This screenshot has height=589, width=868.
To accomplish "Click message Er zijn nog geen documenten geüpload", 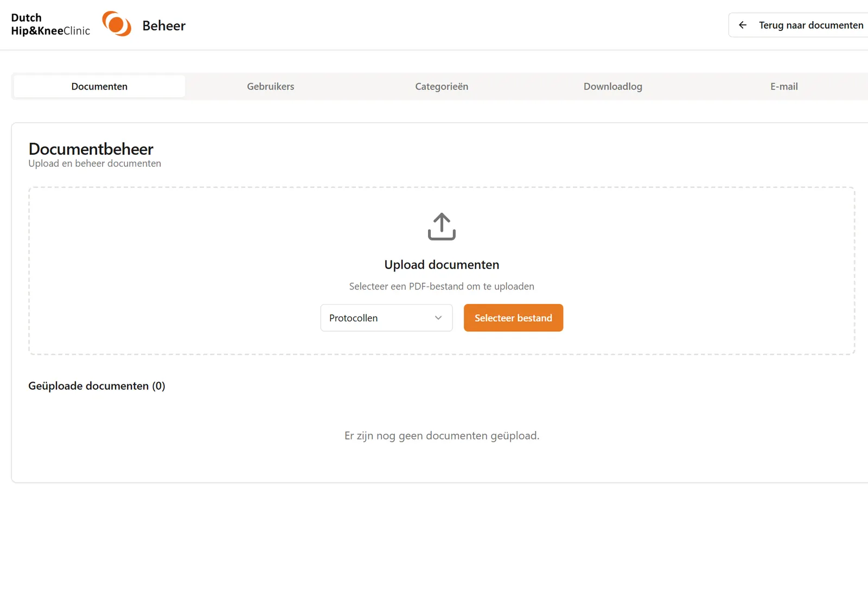I will (442, 435).
